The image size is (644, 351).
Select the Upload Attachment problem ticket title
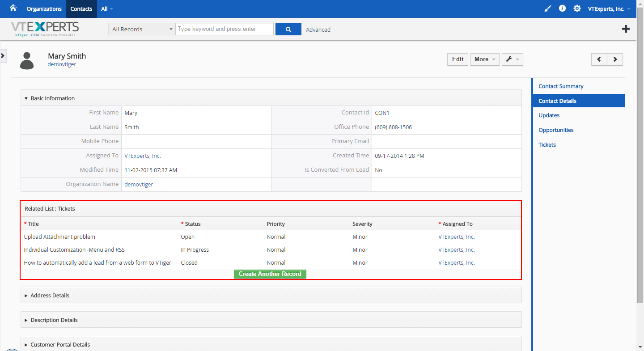pos(59,237)
